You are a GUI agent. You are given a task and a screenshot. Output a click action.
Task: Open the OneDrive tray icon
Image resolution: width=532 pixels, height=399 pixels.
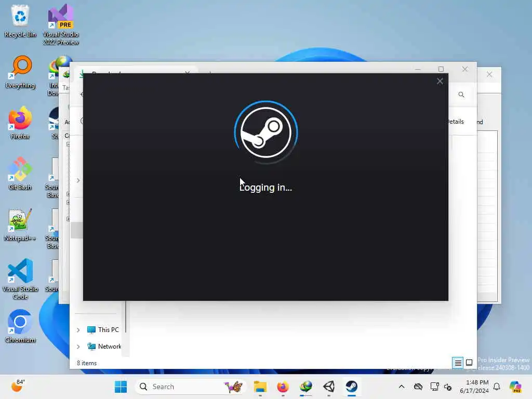coord(418,387)
